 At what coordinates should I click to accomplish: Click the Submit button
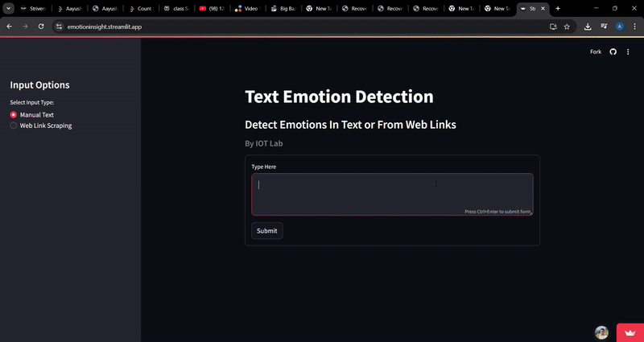267,231
